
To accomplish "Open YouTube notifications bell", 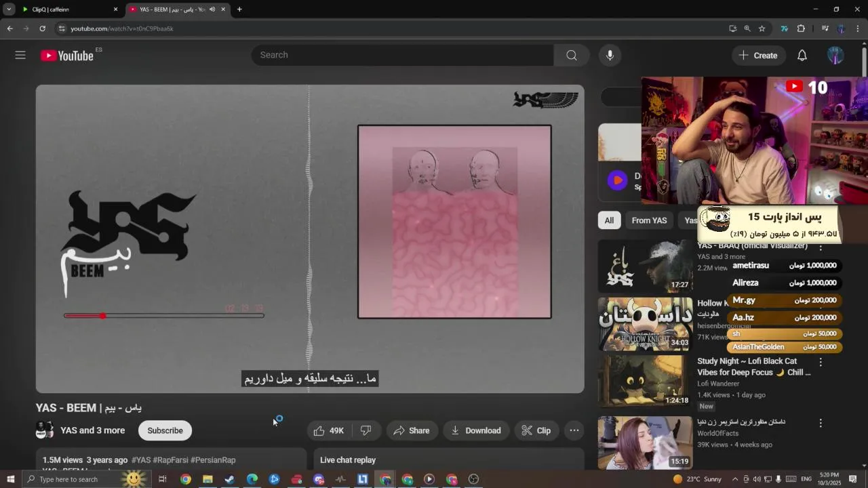I will click(802, 56).
